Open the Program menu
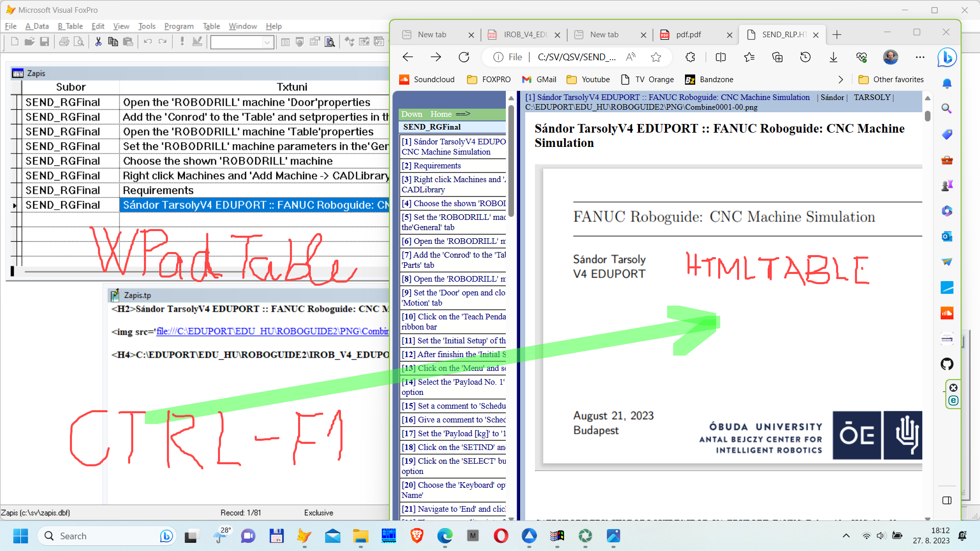This screenshot has width=980, height=551. coord(179,27)
